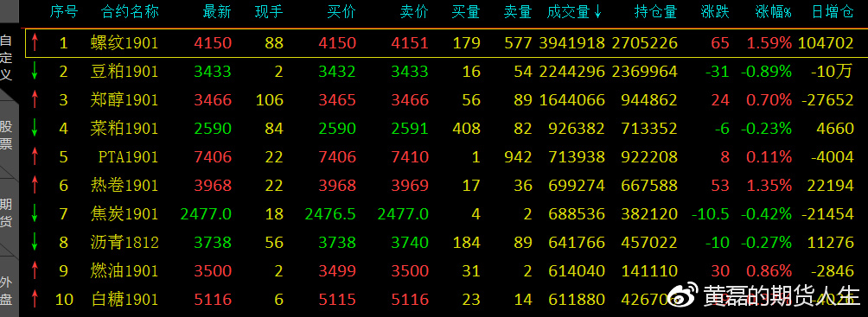Screen dimensions: 868x317
Task: Sort by the 持仓量 column header
Action: (x=655, y=12)
